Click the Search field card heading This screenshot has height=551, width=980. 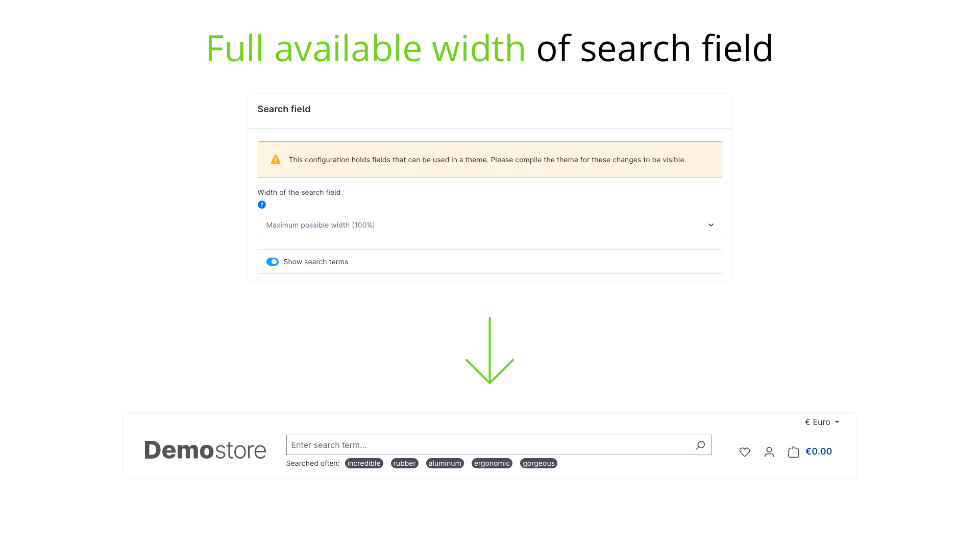284,109
